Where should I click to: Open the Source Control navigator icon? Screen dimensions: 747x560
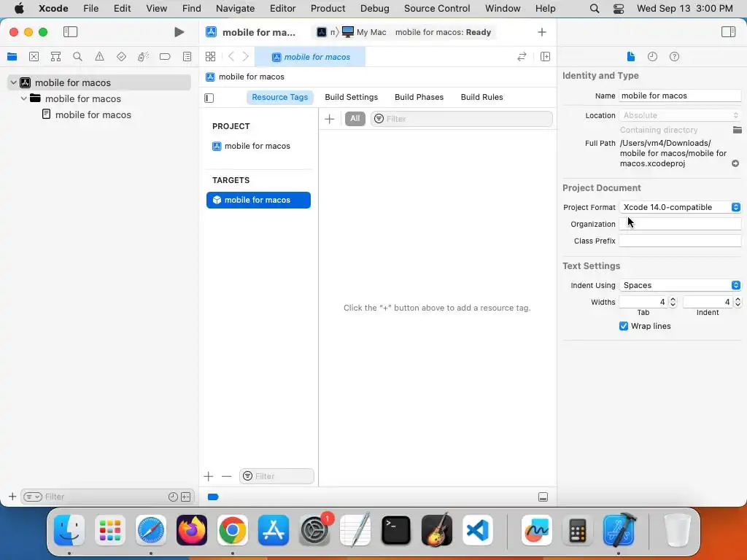click(34, 57)
